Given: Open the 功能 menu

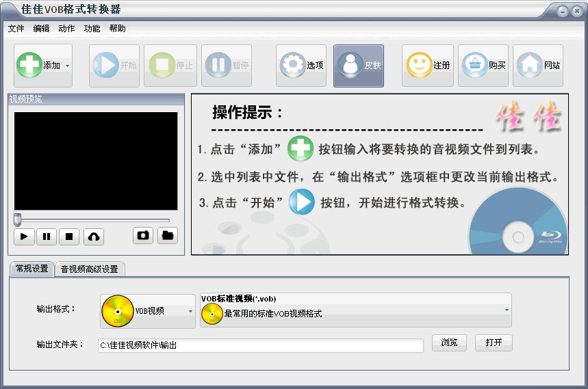Looking at the screenshot, I should tap(92, 29).
